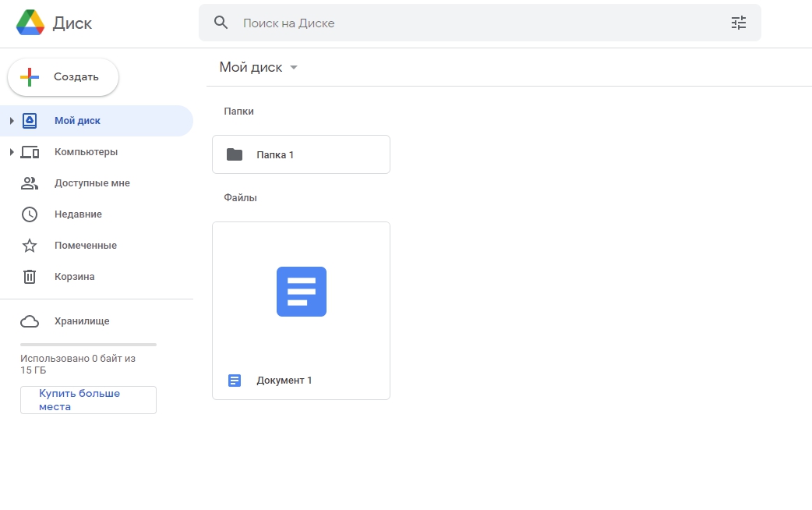
Task: Open the Мой диск header dropdown arrow
Action: (x=294, y=67)
